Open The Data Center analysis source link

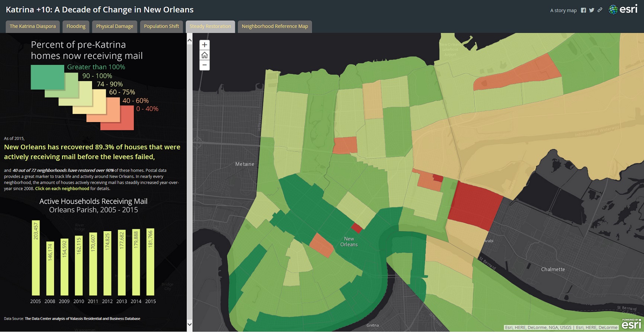[82, 319]
